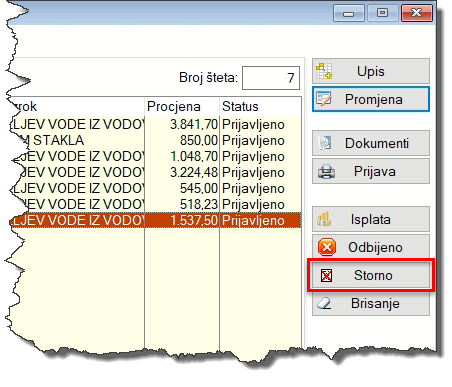Open the Dokumenti button
This screenshot has width=452, height=387.
pyautogui.click(x=371, y=143)
